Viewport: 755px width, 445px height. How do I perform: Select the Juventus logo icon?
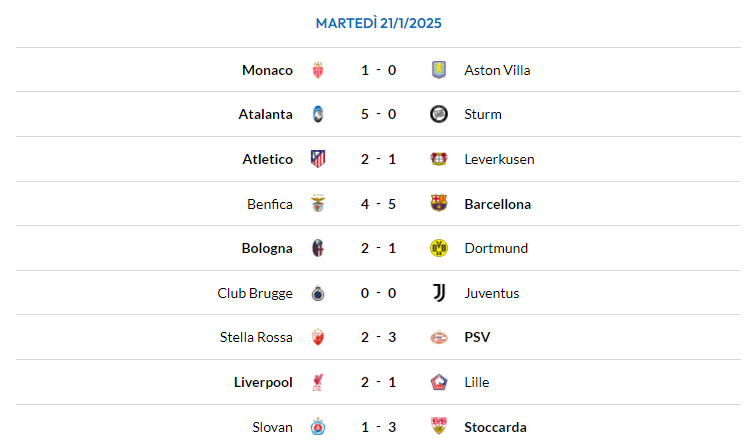438,293
